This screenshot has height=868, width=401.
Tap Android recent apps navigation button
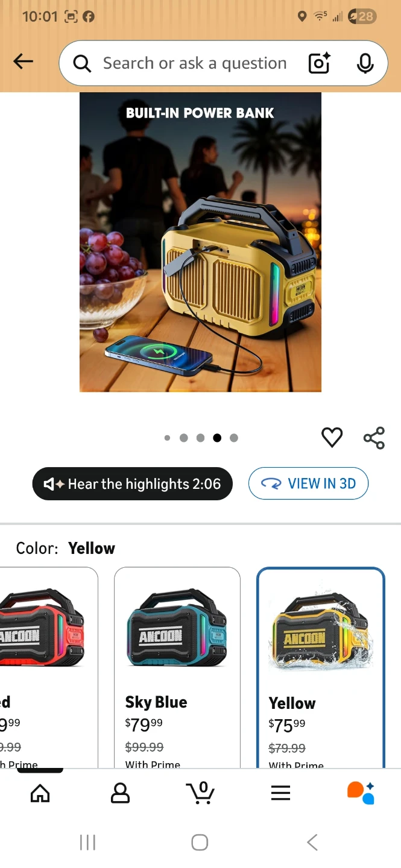pos(88,842)
